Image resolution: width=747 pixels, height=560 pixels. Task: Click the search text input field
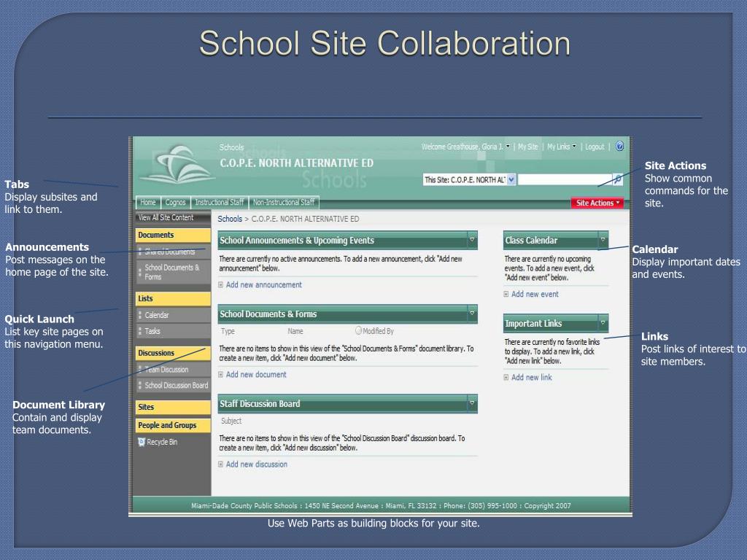point(565,179)
